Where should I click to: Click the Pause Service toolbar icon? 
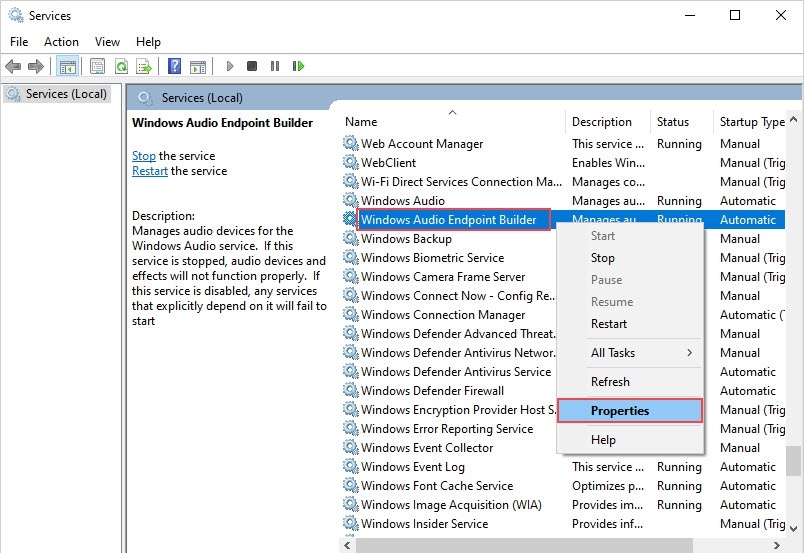coord(275,66)
